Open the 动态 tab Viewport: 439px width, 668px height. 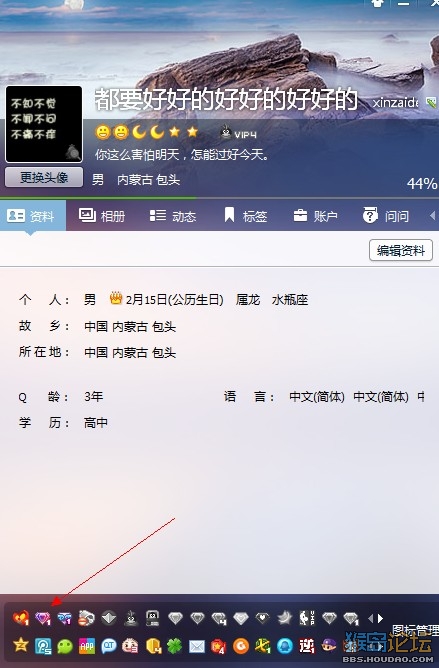point(173,216)
